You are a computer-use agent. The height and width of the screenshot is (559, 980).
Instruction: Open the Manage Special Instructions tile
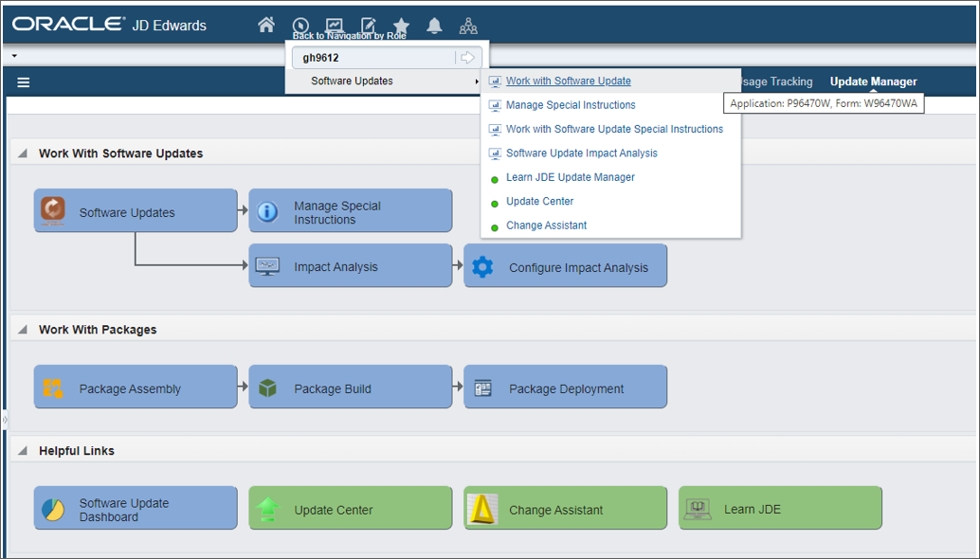pos(351,210)
